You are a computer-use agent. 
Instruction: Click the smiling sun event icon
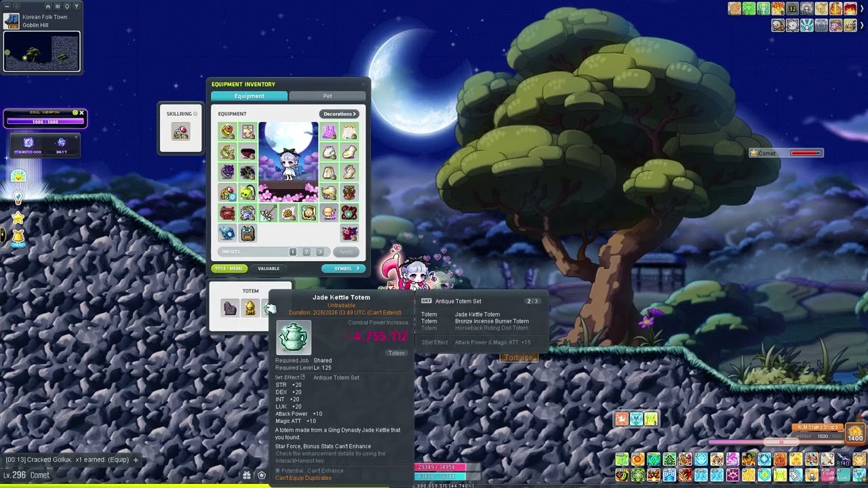18,176
